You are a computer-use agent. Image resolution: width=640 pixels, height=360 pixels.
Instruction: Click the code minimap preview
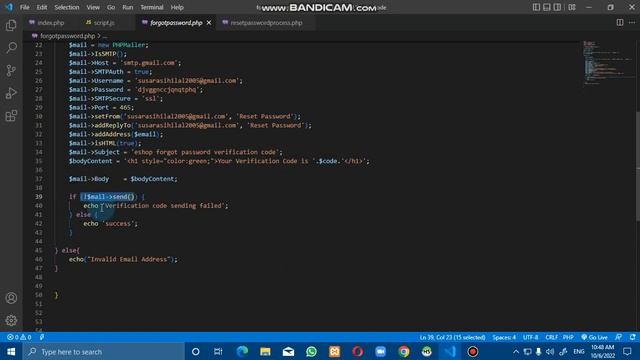click(x=607, y=62)
